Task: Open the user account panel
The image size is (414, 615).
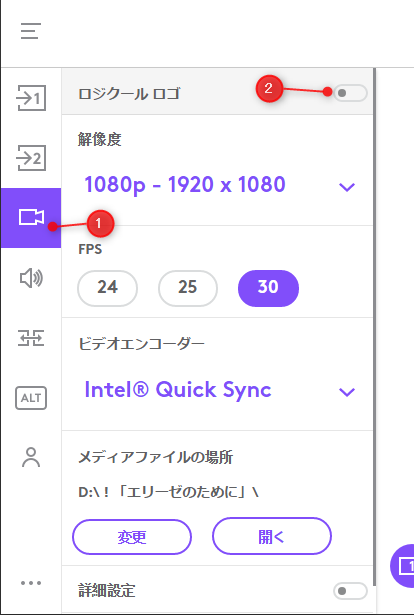Action: point(31,457)
